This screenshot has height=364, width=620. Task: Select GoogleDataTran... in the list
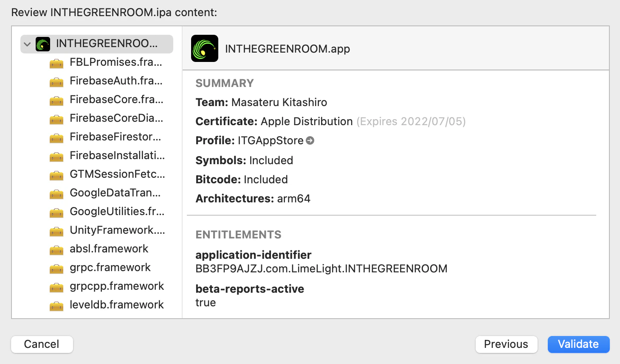coord(116,193)
